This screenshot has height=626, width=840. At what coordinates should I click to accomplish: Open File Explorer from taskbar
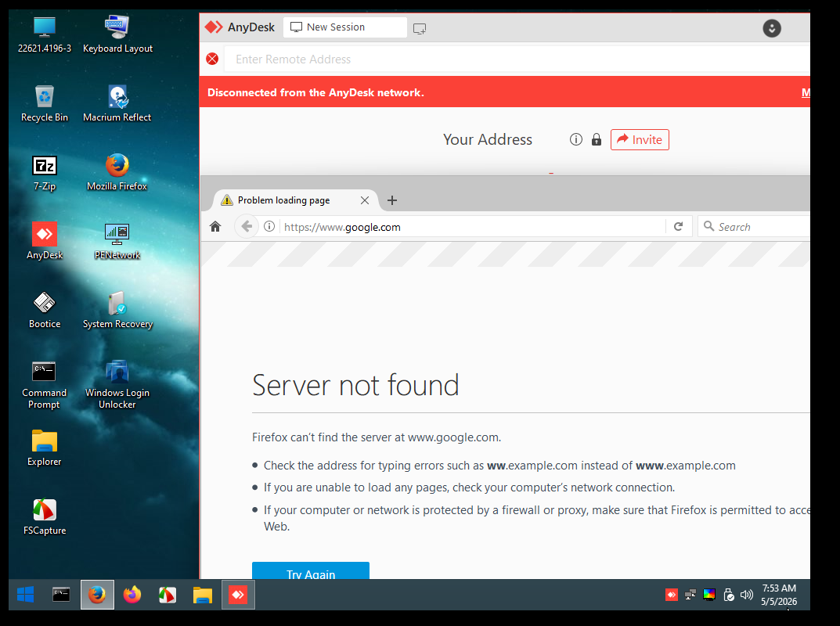tap(203, 595)
